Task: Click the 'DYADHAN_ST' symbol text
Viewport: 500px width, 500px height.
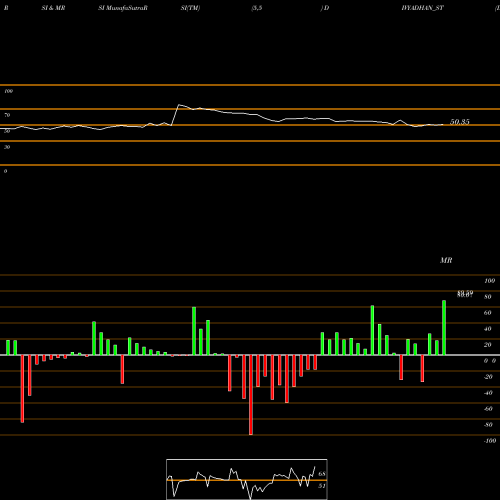Action: (x=422, y=8)
